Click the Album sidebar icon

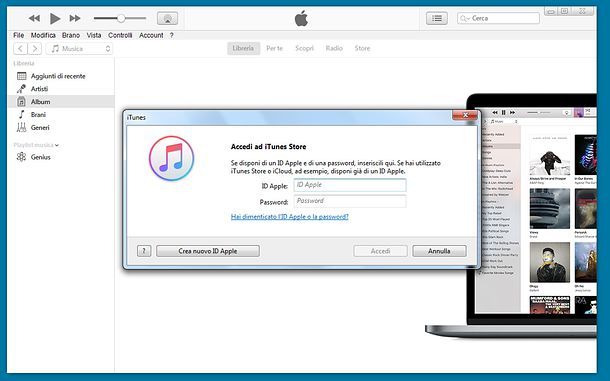coord(21,102)
